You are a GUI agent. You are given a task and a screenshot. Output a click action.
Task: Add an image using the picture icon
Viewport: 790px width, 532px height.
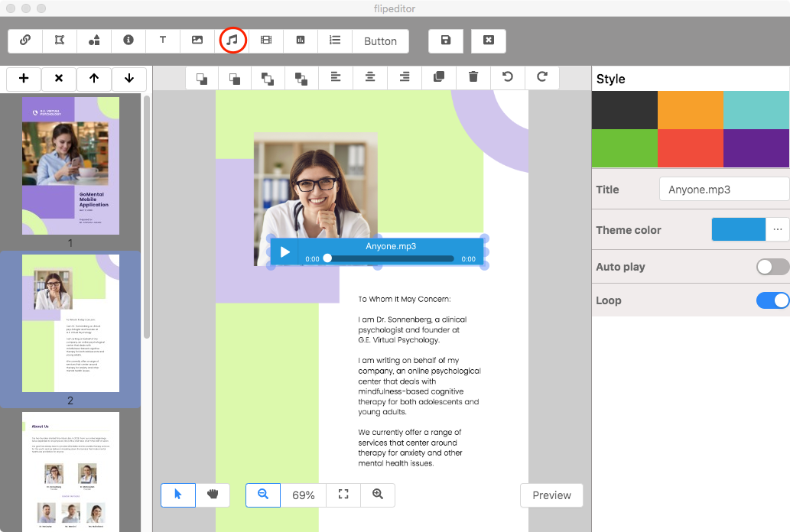click(197, 41)
